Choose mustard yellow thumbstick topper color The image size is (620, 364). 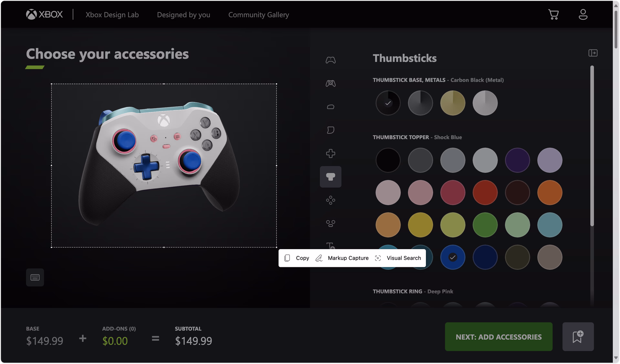[420, 225]
